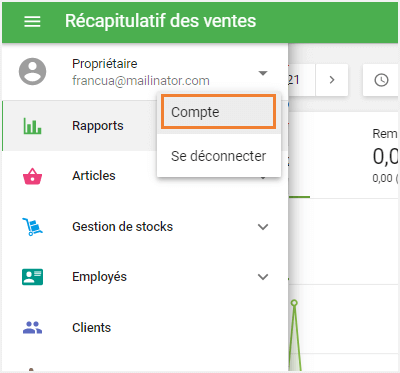
Task: Click the francua@mailinator.com email text
Action: (141, 81)
